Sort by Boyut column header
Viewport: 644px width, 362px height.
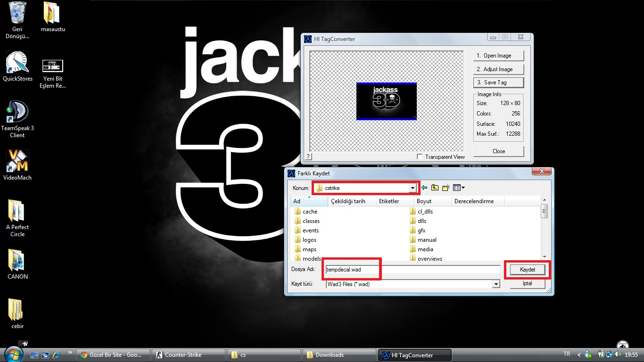(x=432, y=201)
